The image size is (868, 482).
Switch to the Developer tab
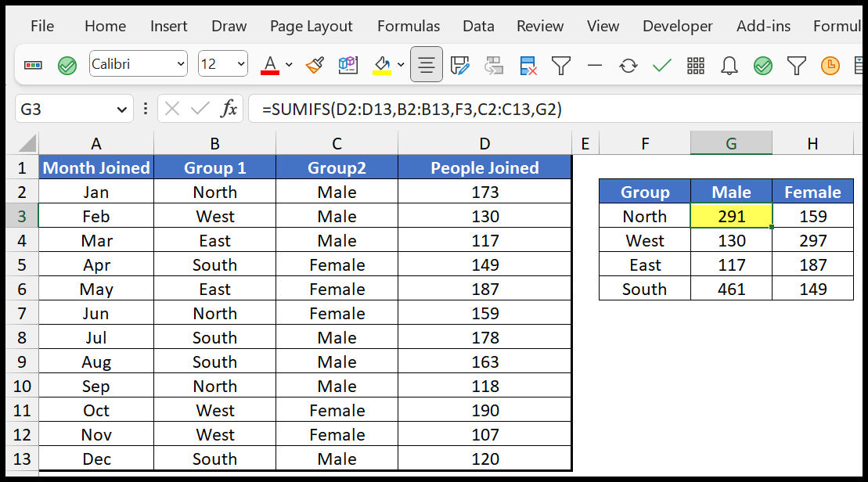[x=678, y=26]
